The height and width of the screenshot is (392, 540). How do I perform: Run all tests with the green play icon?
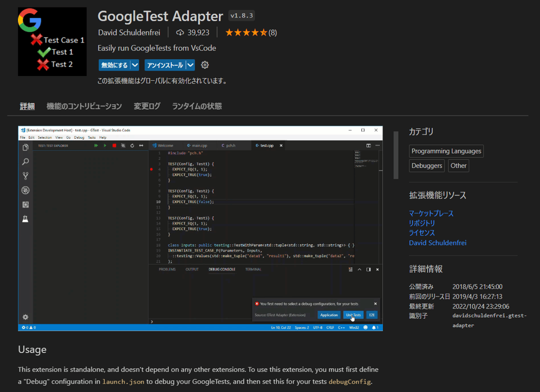(95, 146)
